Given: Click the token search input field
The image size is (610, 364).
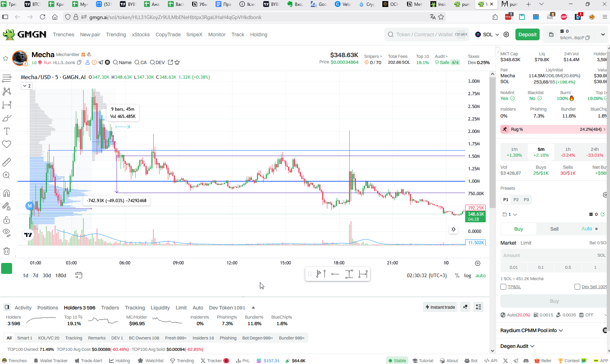Looking at the screenshot, I should coord(427,34).
